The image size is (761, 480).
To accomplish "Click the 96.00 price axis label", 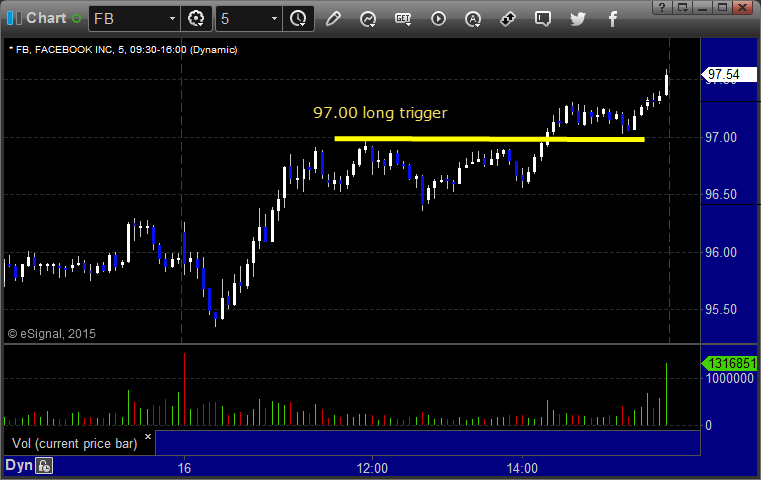I will tap(721, 252).
